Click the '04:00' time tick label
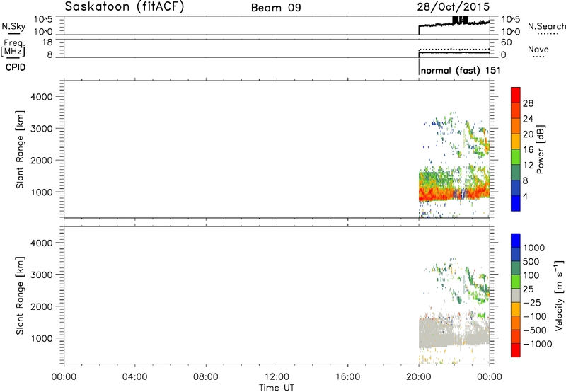 134,377
